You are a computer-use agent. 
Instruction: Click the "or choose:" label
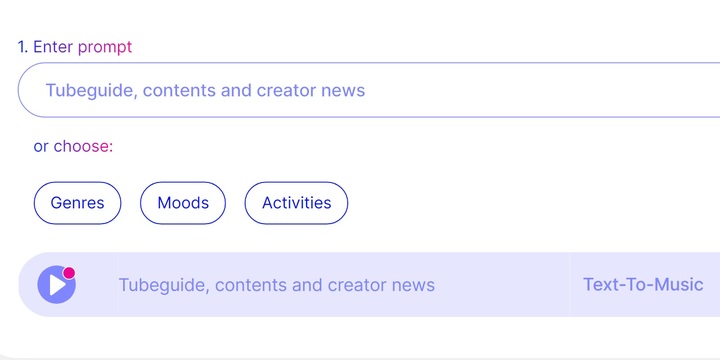pos(73,146)
